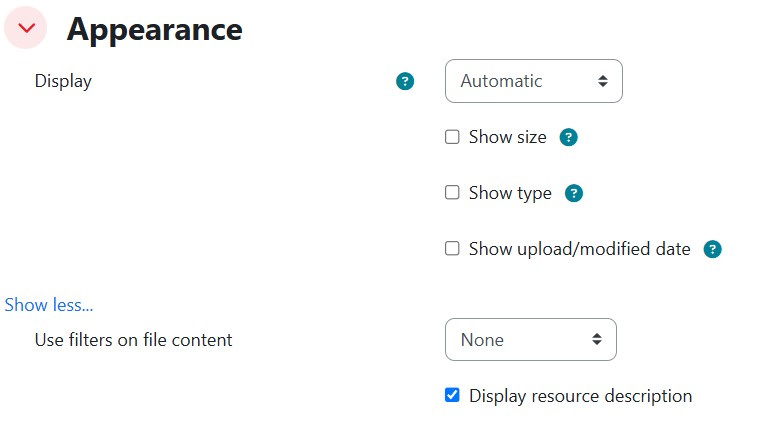The height and width of the screenshot is (423, 762).
Task: Click the Show type label text
Action: coord(510,193)
